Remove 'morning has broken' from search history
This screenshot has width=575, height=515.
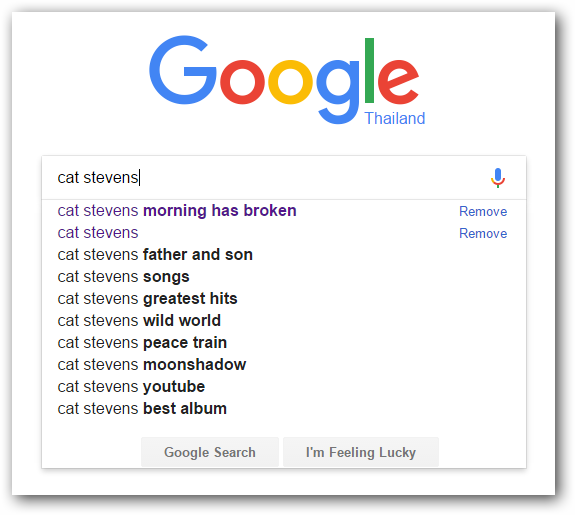click(483, 212)
